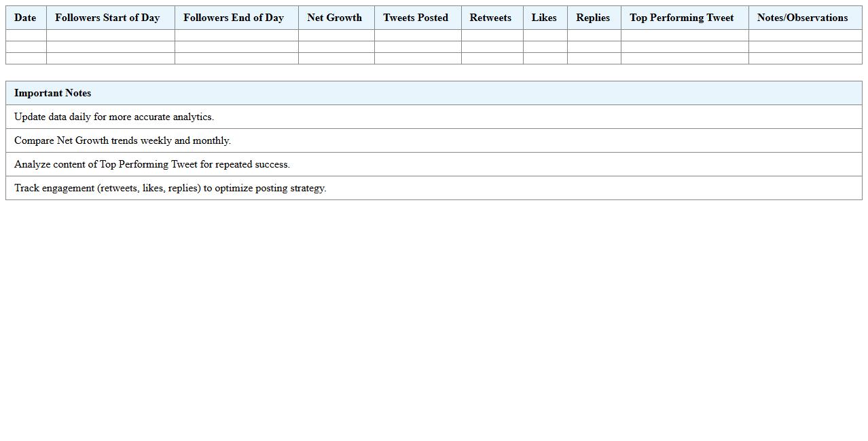Click the Followers End of Day header
The image size is (868, 441).
tap(234, 18)
